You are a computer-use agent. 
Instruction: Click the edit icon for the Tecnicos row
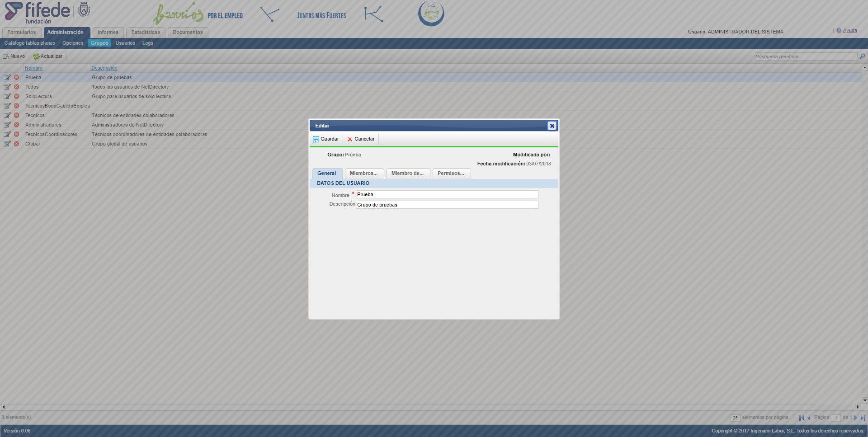click(x=7, y=115)
